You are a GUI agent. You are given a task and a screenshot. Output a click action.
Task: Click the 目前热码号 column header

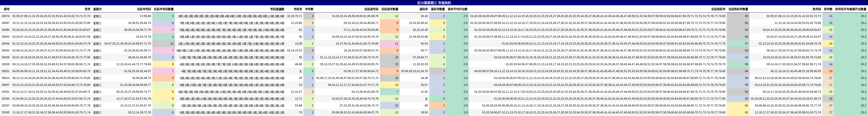[718, 10]
